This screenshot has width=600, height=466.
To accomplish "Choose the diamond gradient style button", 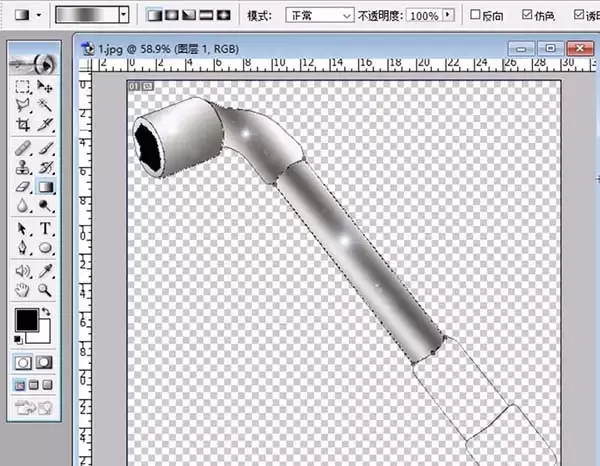I will tap(224, 15).
